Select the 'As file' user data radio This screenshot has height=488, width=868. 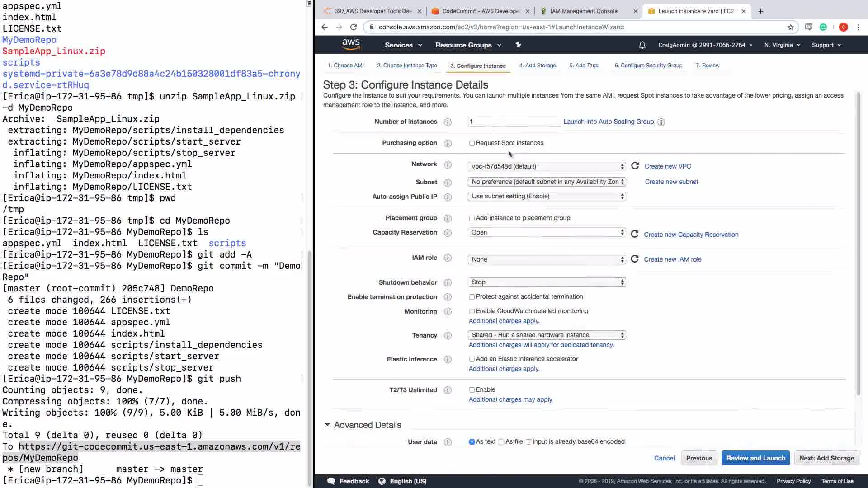(x=501, y=442)
